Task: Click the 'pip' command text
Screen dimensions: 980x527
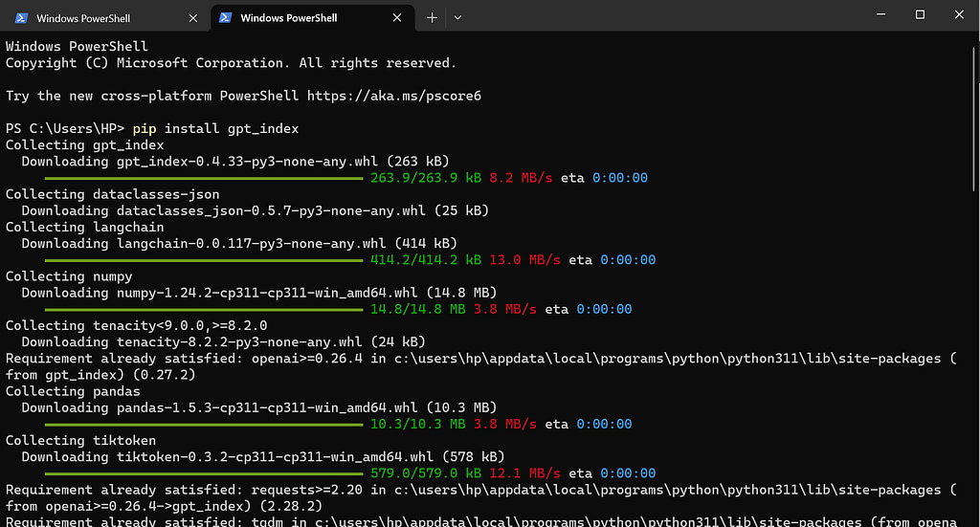Action: tap(145, 128)
